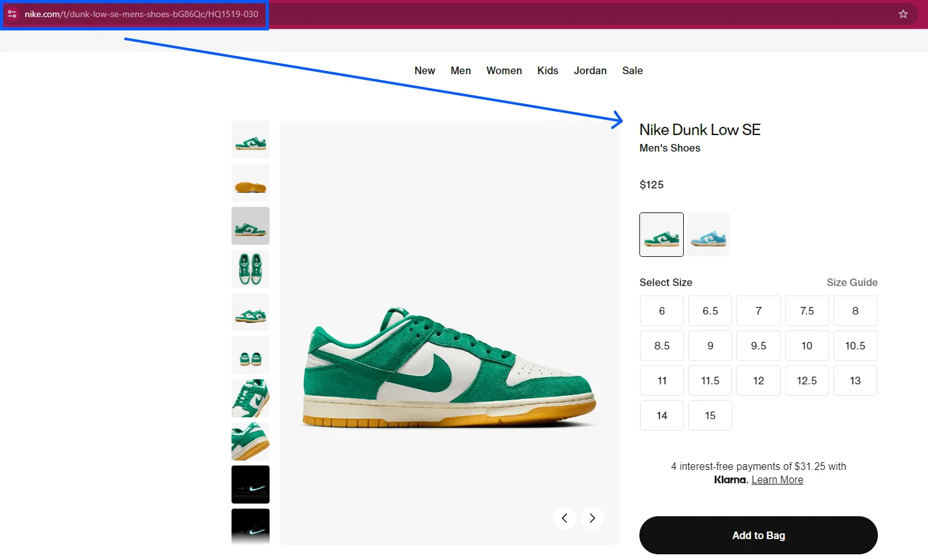Select the blue colorway thumbnail
The image size is (928, 560).
coord(708,234)
